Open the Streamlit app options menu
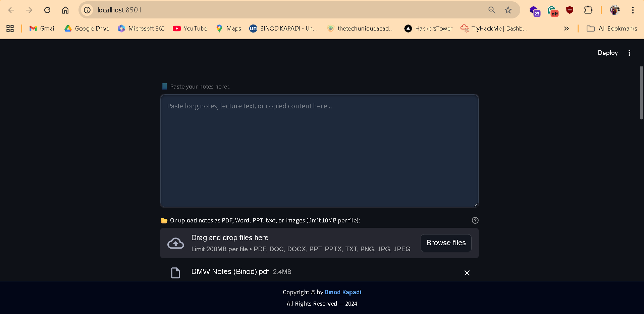The image size is (644, 314). tap(629, 53)
